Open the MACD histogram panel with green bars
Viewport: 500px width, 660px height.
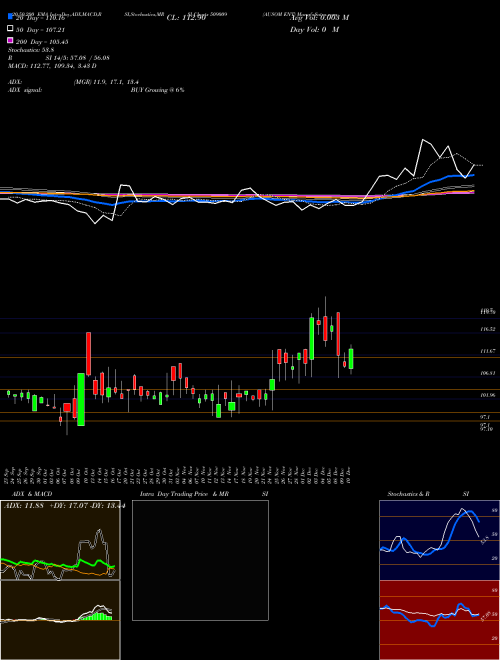(60, 620)
